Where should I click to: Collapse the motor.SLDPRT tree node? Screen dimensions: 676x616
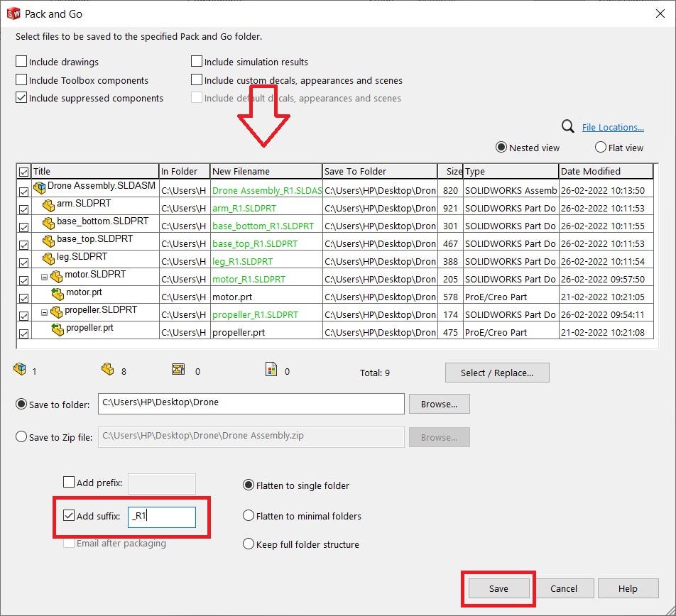[43, 275]
